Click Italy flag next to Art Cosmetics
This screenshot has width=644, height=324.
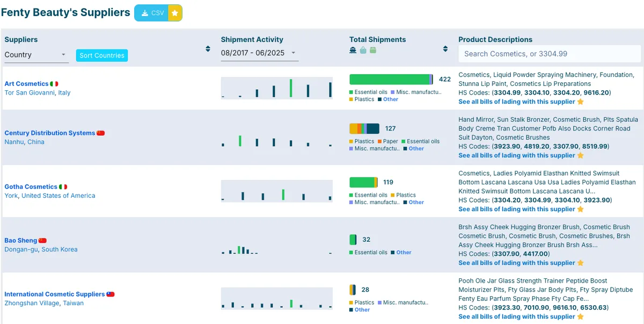point(54,84)
